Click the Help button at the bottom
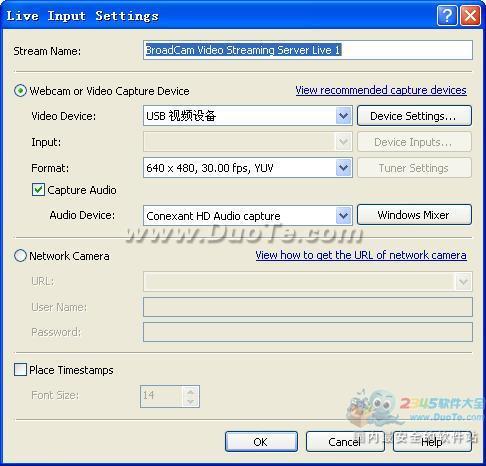The image size is (486, 466). [432, 442]
